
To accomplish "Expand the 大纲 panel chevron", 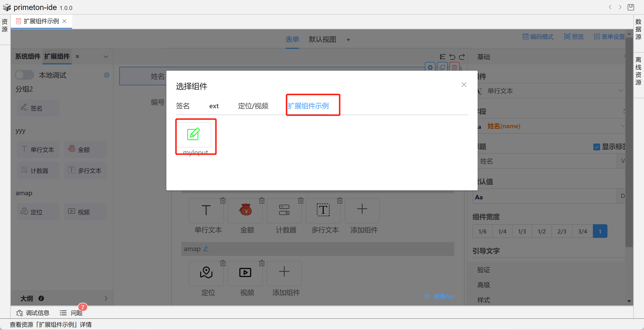I will (106, 298).
